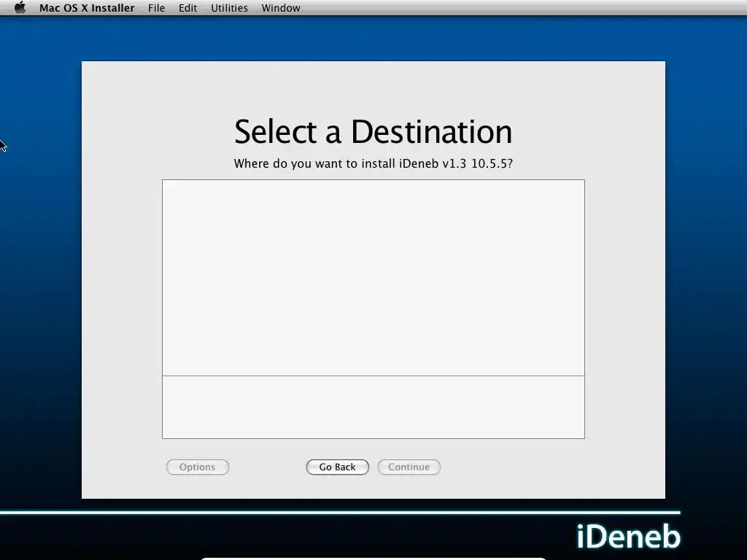The height and width of the screenshot is (560, 747).
Task: Open the Utilities menu
Action: click(x=229, y=8)
